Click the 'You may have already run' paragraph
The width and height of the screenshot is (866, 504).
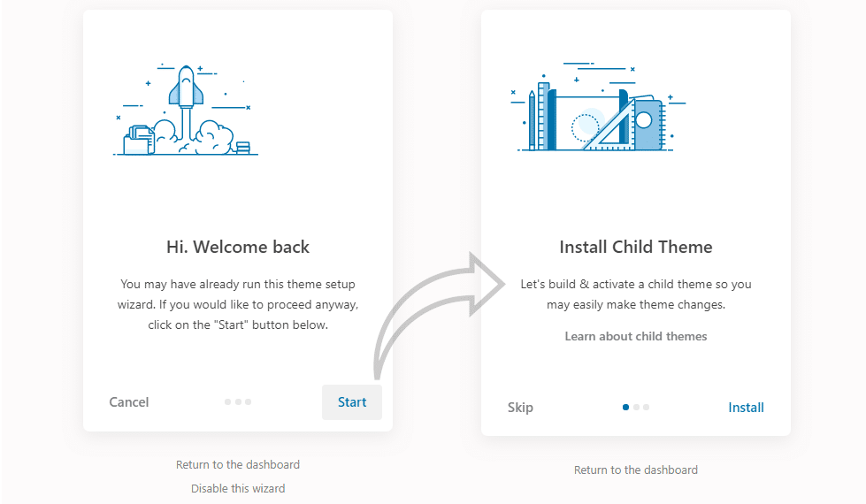(238, 304)
